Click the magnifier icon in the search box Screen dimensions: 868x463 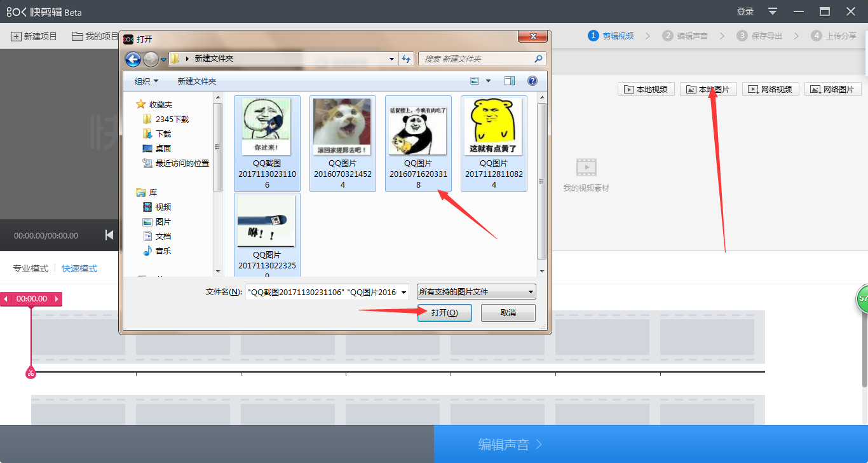pyautogui.click(x=539, y=59)
